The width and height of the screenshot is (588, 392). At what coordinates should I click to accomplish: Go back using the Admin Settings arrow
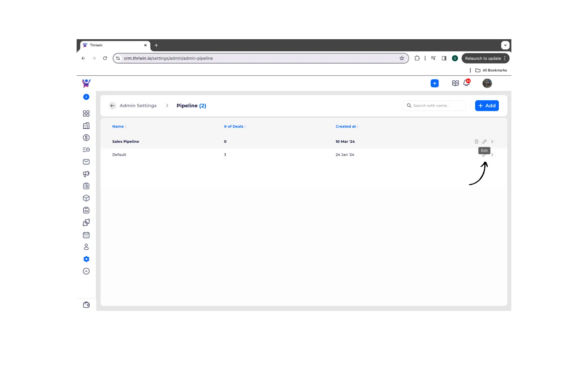tap(112, 106)
